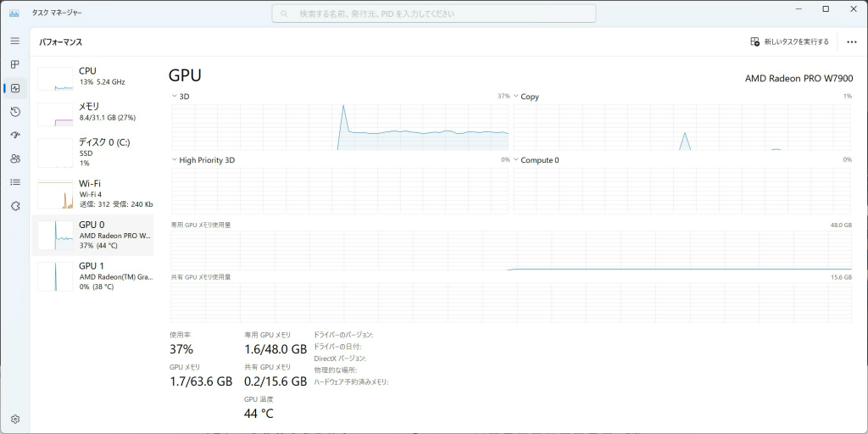Select GPU 1 AMD Radeon Graphics
The height and width of the screenshot is (434, 868).
tap(93, 275)
